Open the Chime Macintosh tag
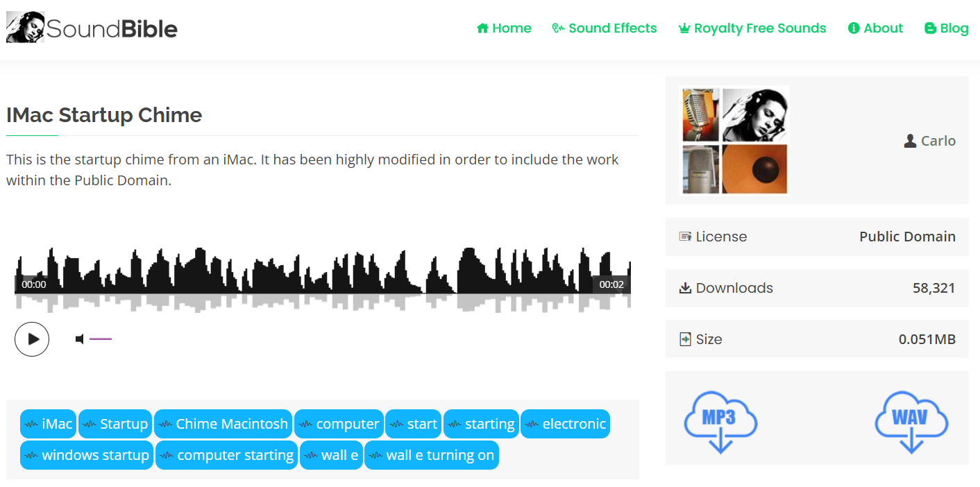The width and height of the screenshot is (980, 487). 223,424
